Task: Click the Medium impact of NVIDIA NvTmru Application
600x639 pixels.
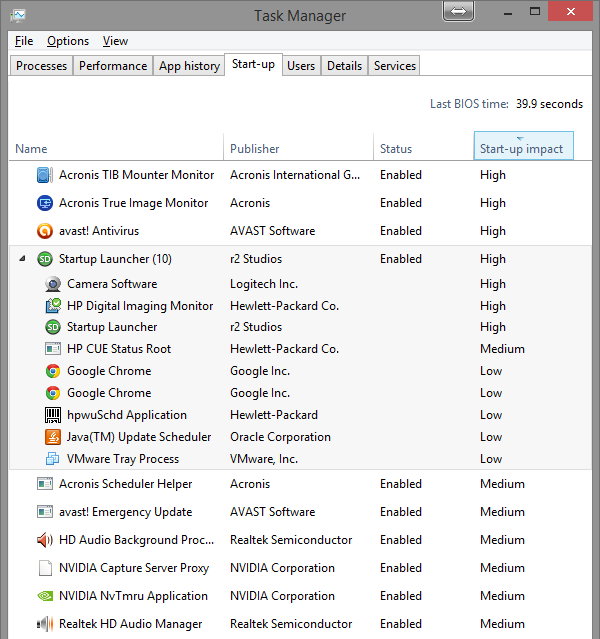Action: pyautogui.click(x=503, y=596)
